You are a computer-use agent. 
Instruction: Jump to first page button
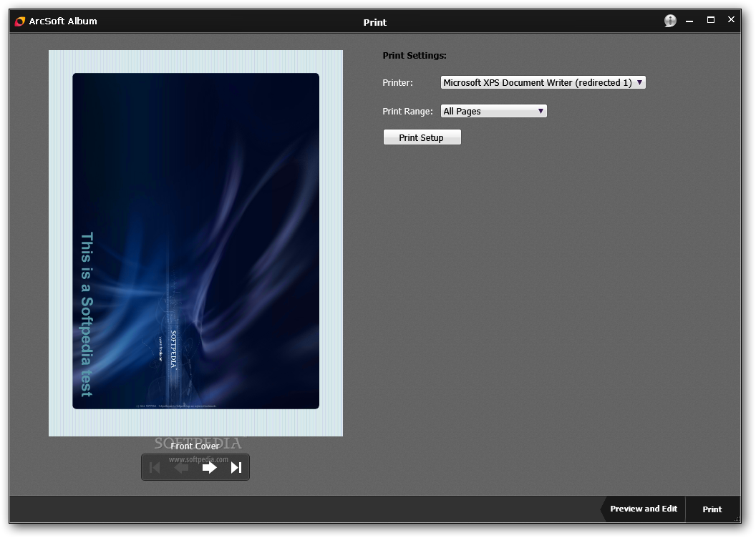155,467
